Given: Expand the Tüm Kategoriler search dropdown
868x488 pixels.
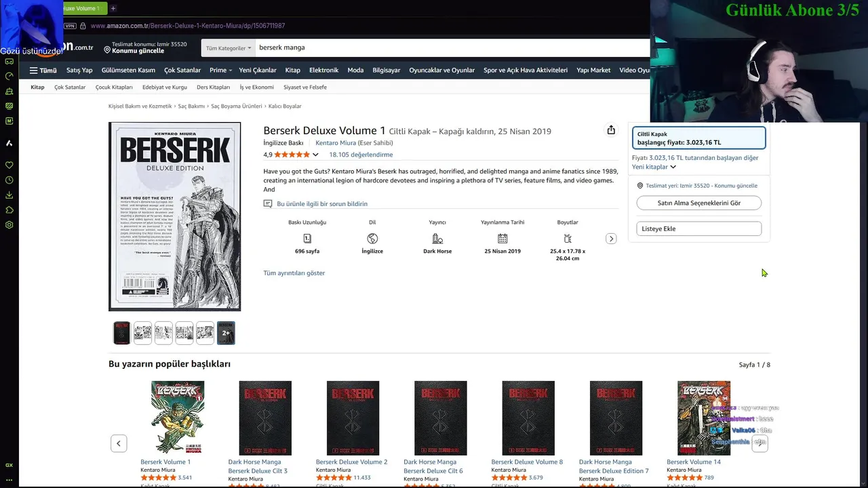Looking at the screenshot, I should point(229,48).
